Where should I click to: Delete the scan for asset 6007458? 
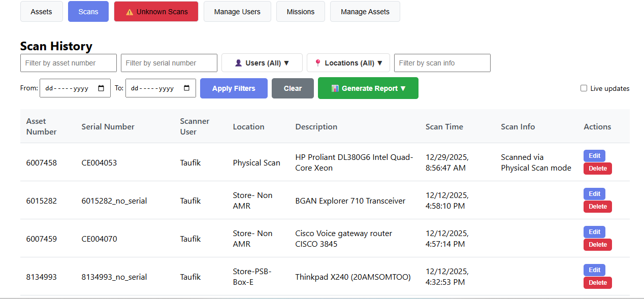tap(598, 169)
